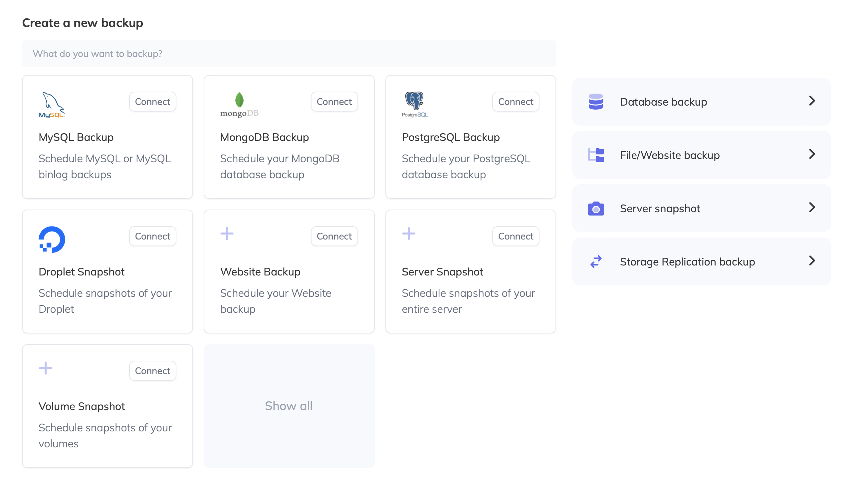Image resolution: width=868 pixels, height=491 pixels.
Task: Click the Storage Replication arrows icon
Action: 595,261
